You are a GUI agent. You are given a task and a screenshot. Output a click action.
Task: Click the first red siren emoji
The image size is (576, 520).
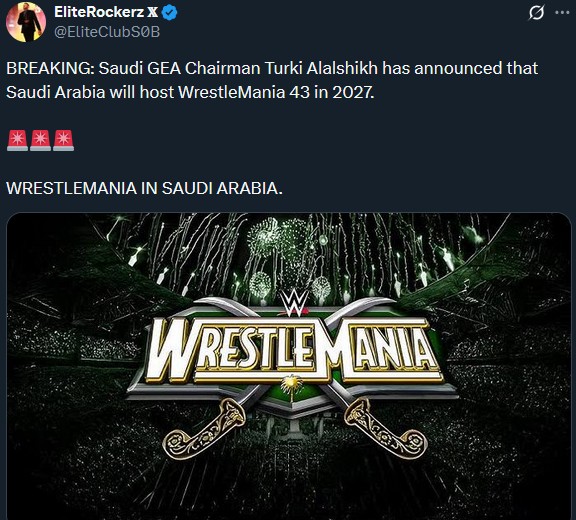17,140
